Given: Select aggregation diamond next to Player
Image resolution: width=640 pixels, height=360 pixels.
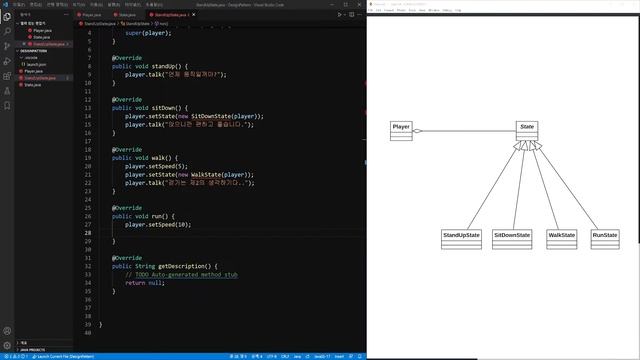Looking at the screenshot, I should [417, 131].
